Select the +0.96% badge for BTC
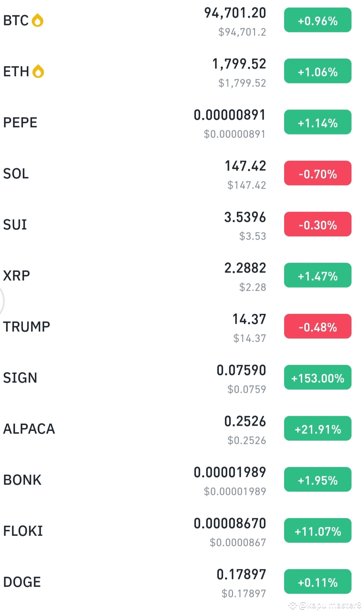This screenshot has height=613, width=364. coord(317,20)
